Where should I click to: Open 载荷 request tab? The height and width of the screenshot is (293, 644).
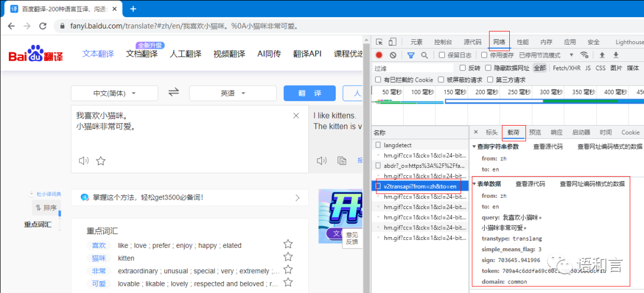pyautogui.click(x=513, y=132)
